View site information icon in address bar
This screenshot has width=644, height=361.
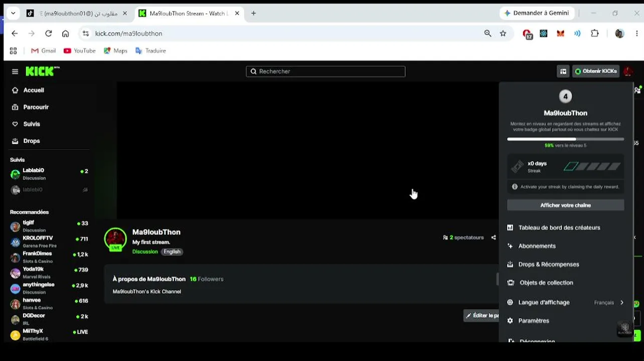[86, 34]
